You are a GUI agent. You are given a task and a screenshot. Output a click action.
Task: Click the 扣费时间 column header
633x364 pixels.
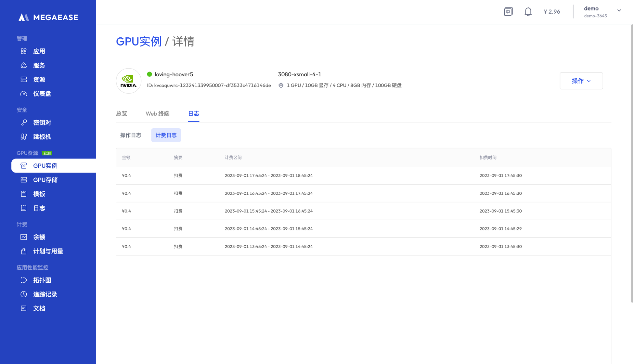click(488, 157)
